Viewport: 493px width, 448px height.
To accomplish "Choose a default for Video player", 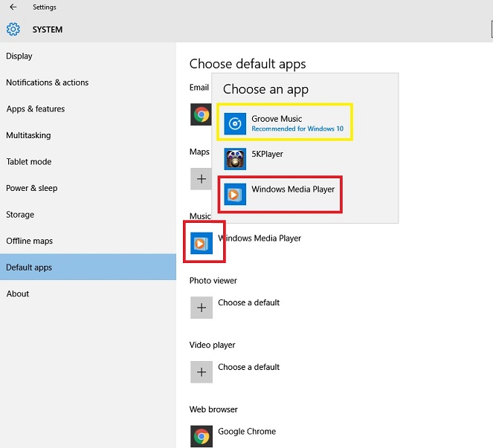I will (x=248, y=367).
